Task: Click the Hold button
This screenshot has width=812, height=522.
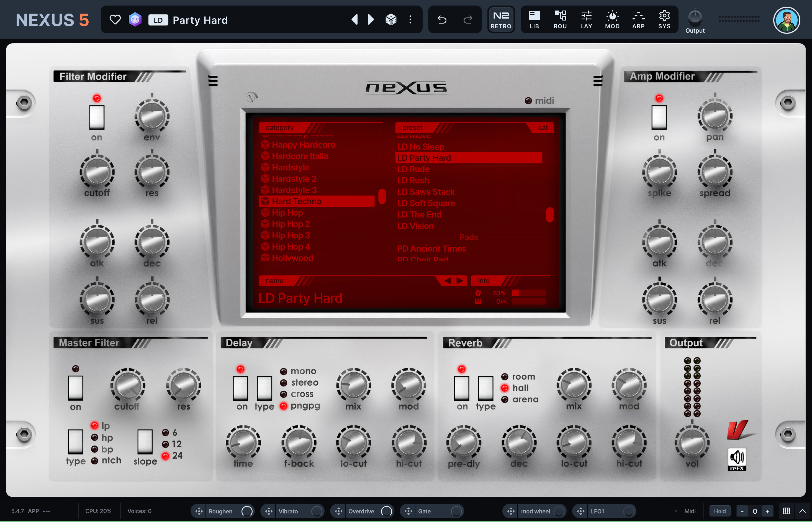Action: click(720, 511)
